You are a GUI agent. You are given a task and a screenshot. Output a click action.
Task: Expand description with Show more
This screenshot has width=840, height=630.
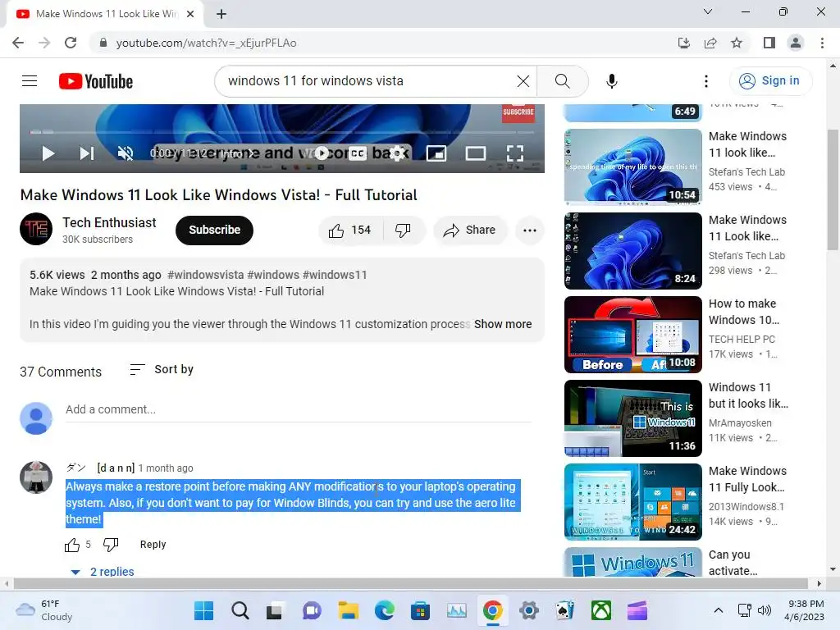pyautogui.click(x=503, y=324)
